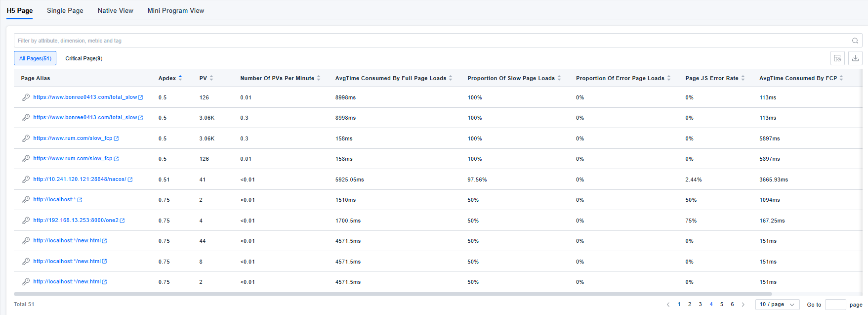Click the download export icon
The image size is (868, 315).
(x=855, y=58)
